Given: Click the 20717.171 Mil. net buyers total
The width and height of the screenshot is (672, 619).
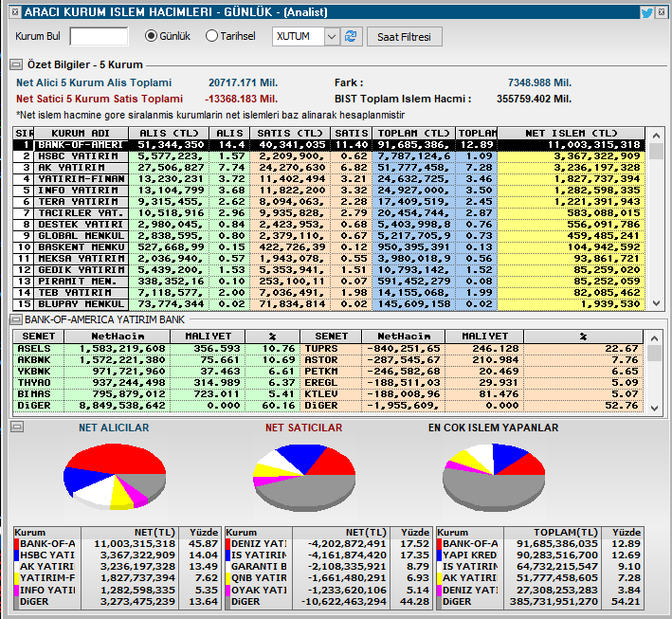Looking at the screenshot, I should [243, 82].
